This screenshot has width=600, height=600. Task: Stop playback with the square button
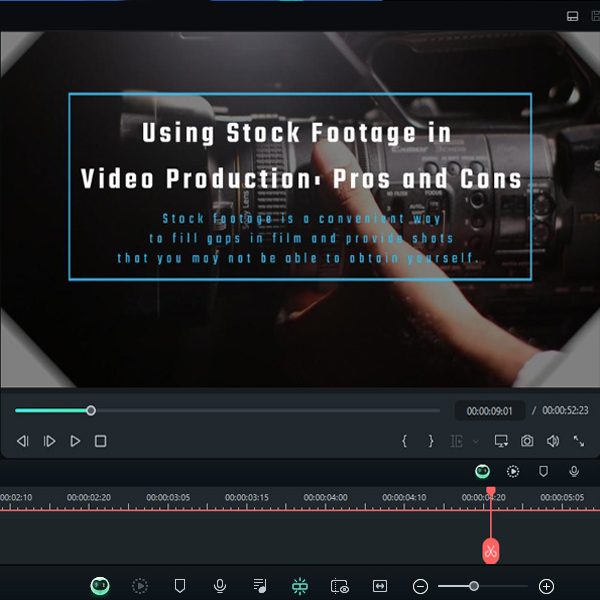pyautogui.click(x=100, y=441)
